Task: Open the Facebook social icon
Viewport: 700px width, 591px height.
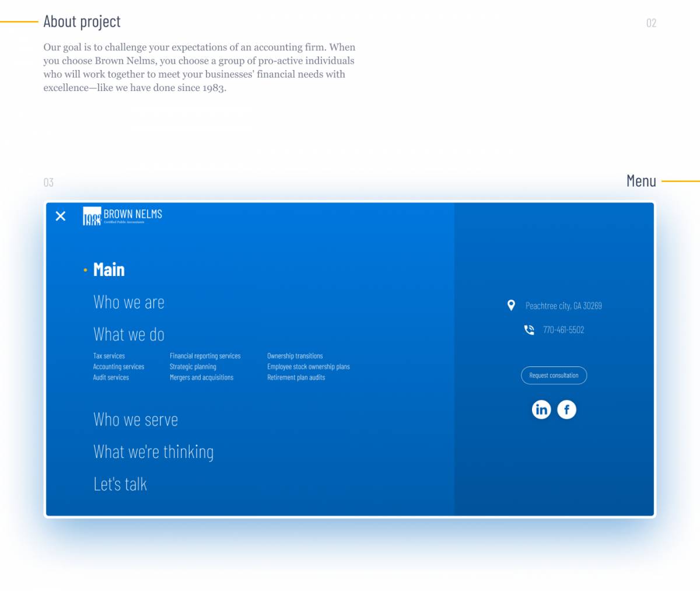Action: point(566,410)
